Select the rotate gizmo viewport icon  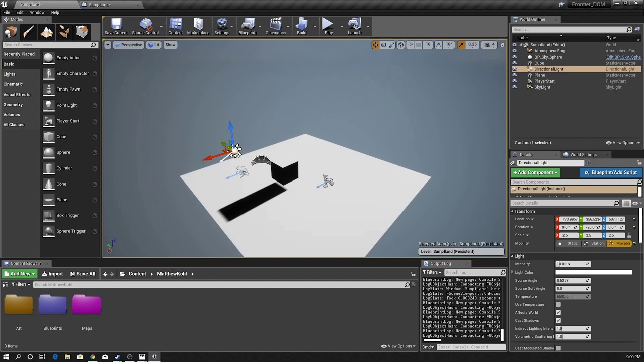pyautogui.click(x=384, y=45)
